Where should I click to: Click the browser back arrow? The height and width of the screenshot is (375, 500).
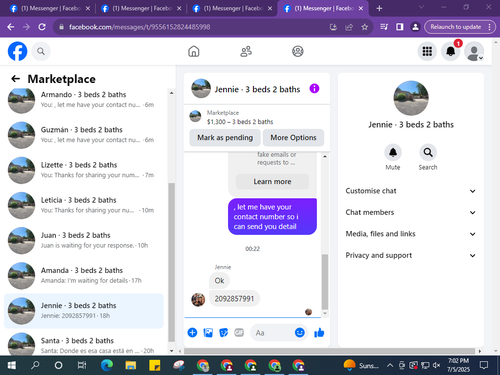(11, 27)
